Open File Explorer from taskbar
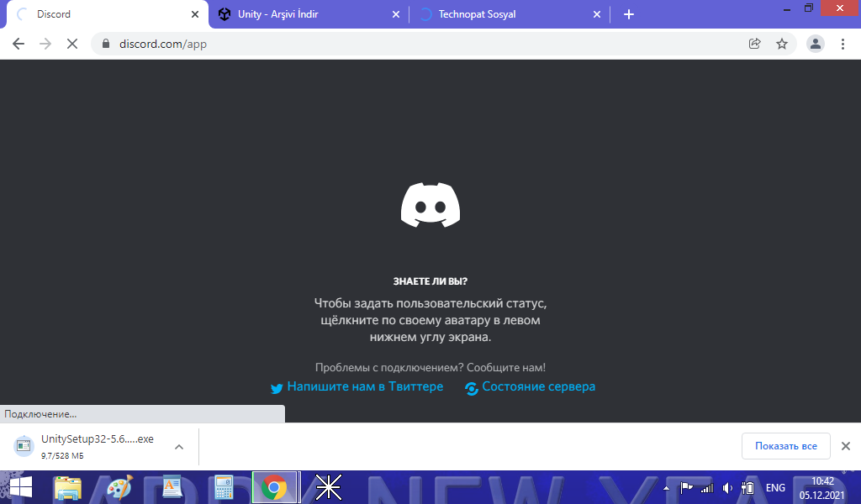This screenshot has height=504, width=861. 67,487
